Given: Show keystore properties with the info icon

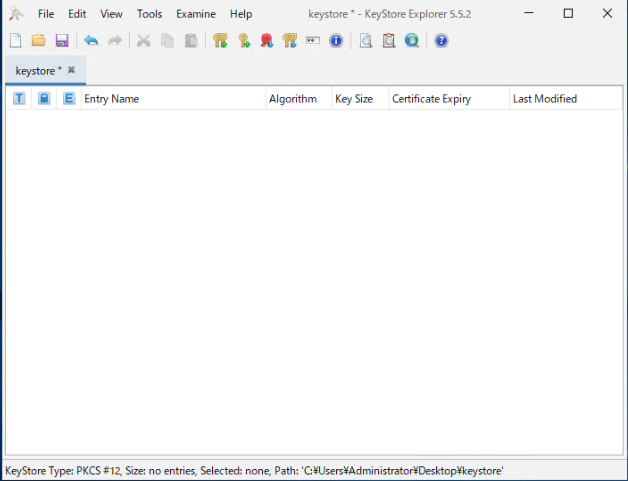Looking at the screenshot, I should click(x=336, y=40).
